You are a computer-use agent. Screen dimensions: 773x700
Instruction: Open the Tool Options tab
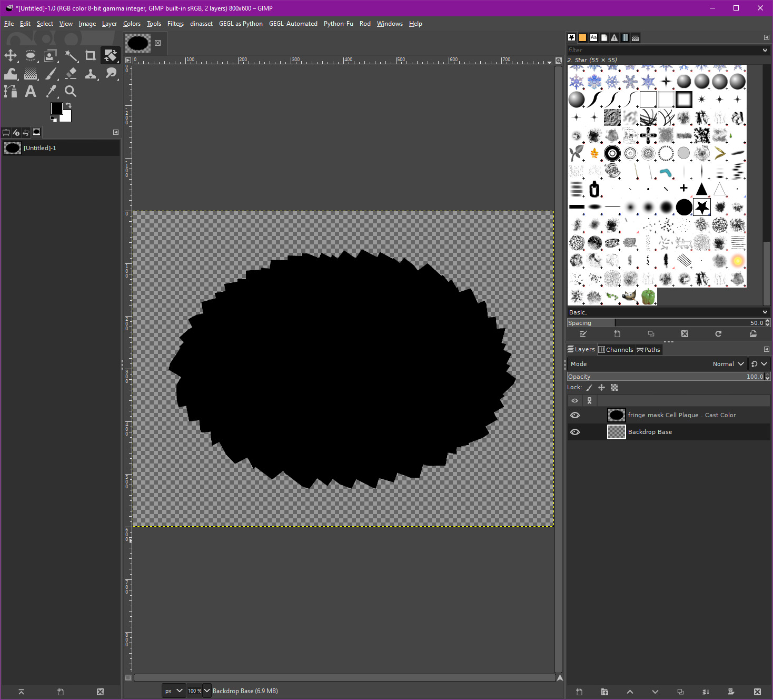[x=6, y=132]
